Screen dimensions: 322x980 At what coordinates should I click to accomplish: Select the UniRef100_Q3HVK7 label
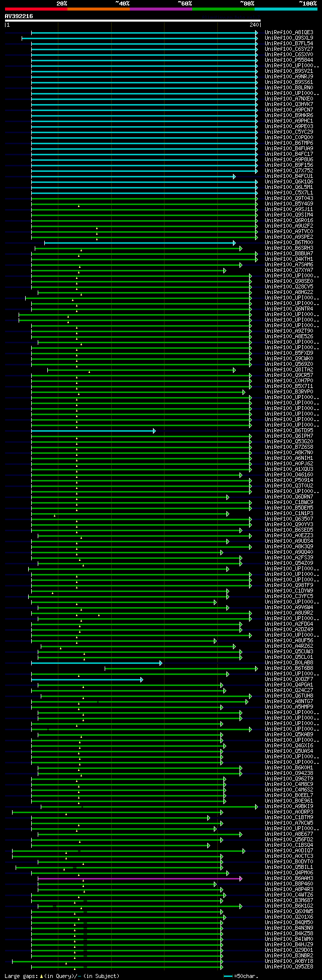point(289,104)
